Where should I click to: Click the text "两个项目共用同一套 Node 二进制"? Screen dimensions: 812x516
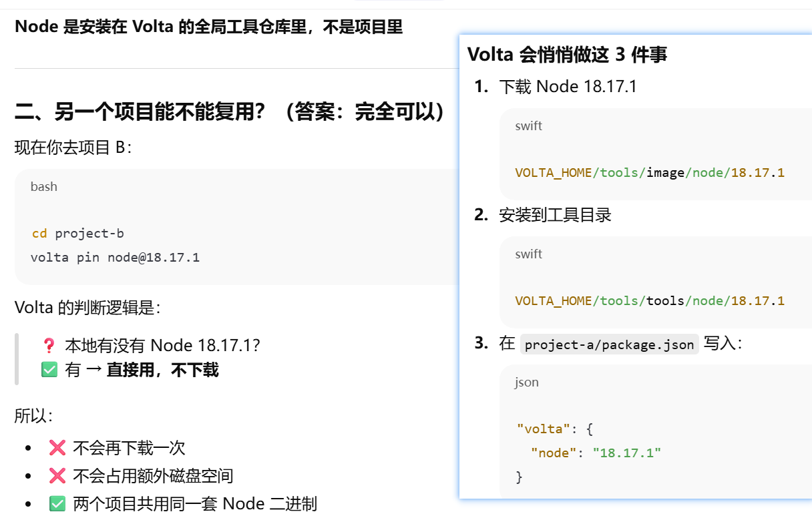click(195, 504)
